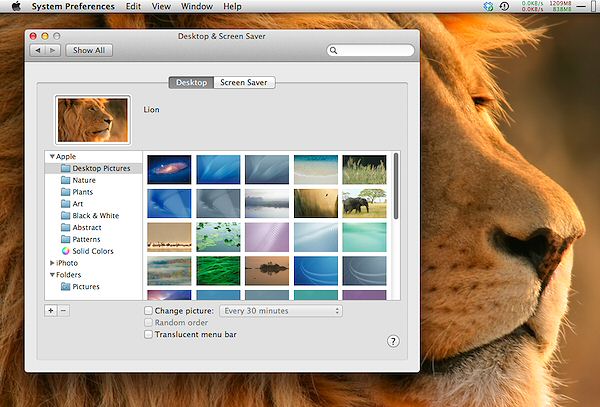Viewport: 600px width, 407px height.
Task: Enable the Change picture checkbox
Action: click(148, 311)
